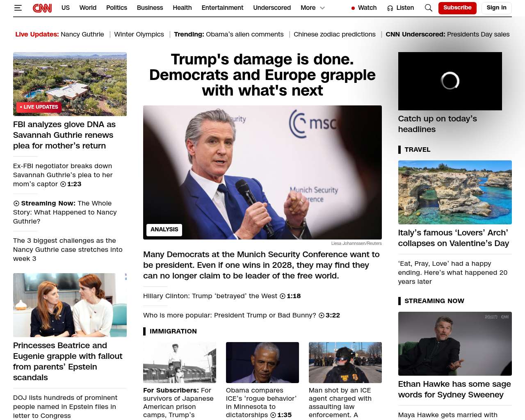Expand the More menu chevron
525x420 pixels.
pos(322,8)
